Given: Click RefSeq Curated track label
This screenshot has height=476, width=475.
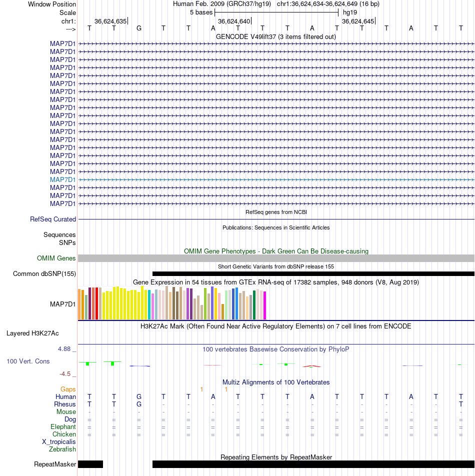Looking at the screenshot, I should pos(53,219).
